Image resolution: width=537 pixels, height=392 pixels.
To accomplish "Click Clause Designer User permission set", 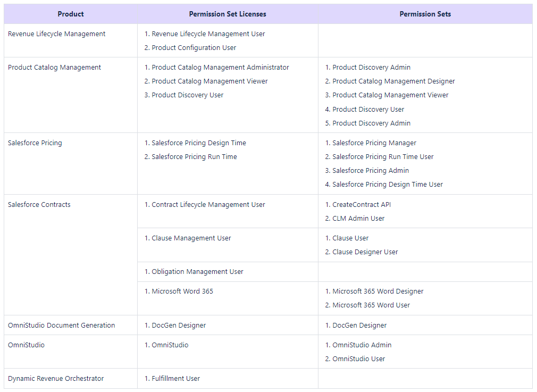I will coord(365,252).
